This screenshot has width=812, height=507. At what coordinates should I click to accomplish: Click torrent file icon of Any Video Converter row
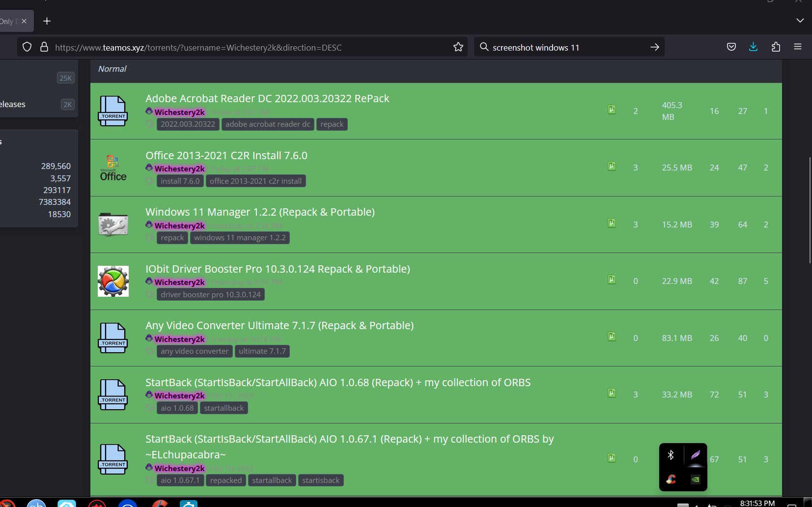(x=113, y=338)
